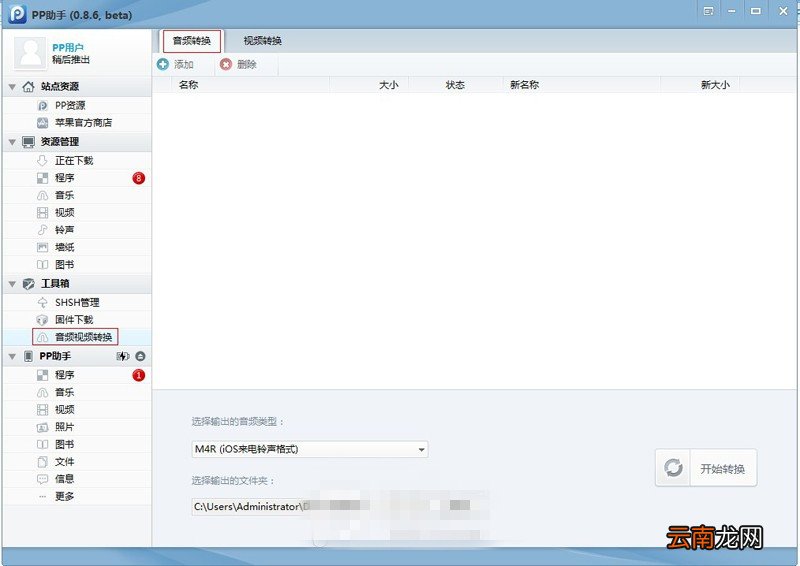Image resolution: width=800 pixels, height=566 pixels.
Task: Select 更多 in the device list
Action: (x=77, y=497)
